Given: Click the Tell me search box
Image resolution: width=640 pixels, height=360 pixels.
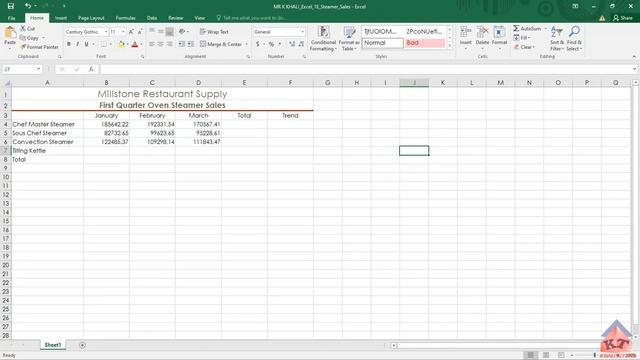Looking at the screenshot, I should click(252, 18).
